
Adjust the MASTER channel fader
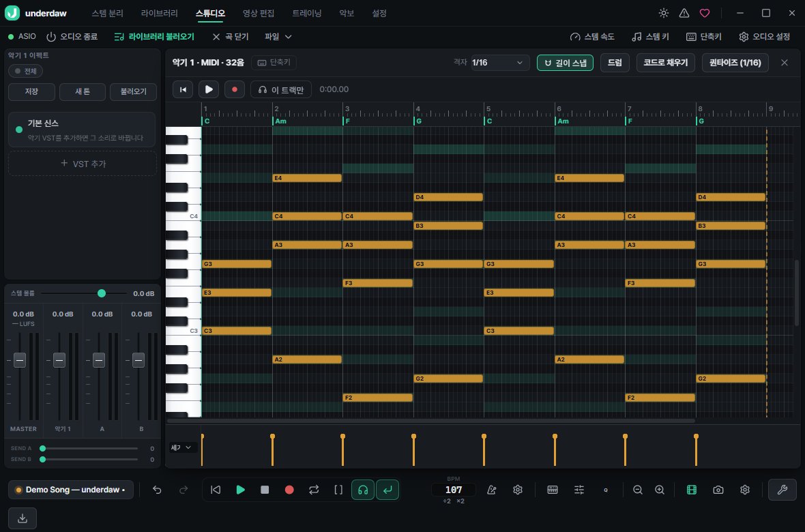point(20,360)
